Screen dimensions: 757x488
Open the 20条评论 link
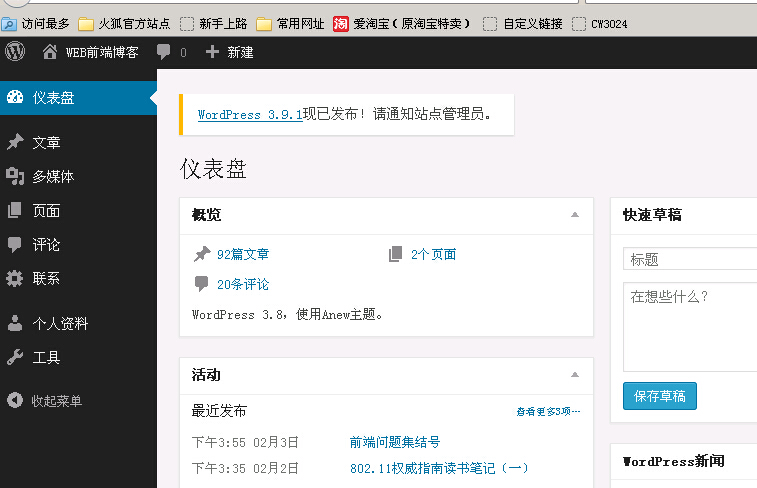[243, 284]
